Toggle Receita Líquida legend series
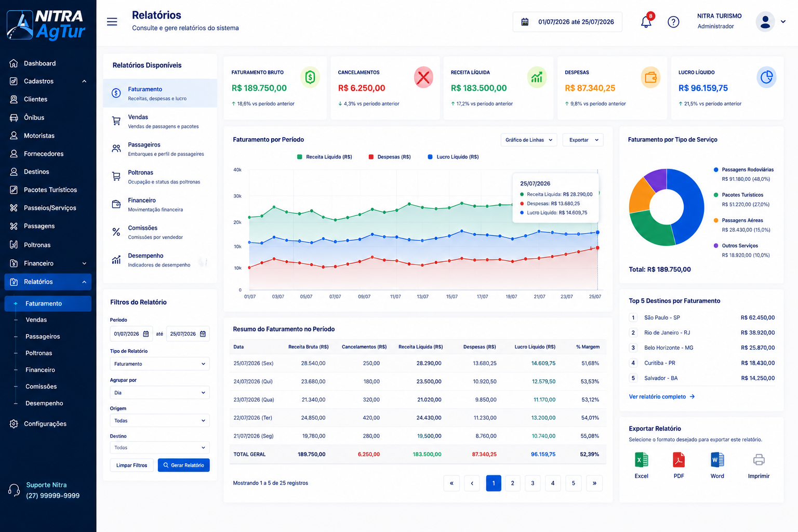 coord(324,157)
